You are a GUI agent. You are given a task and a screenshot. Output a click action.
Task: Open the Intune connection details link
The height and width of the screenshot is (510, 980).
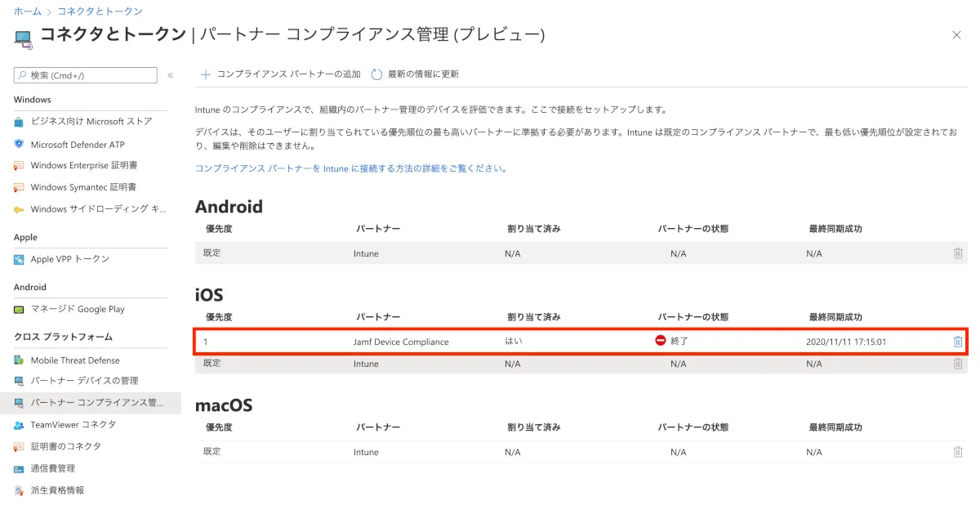coord(351,168)
